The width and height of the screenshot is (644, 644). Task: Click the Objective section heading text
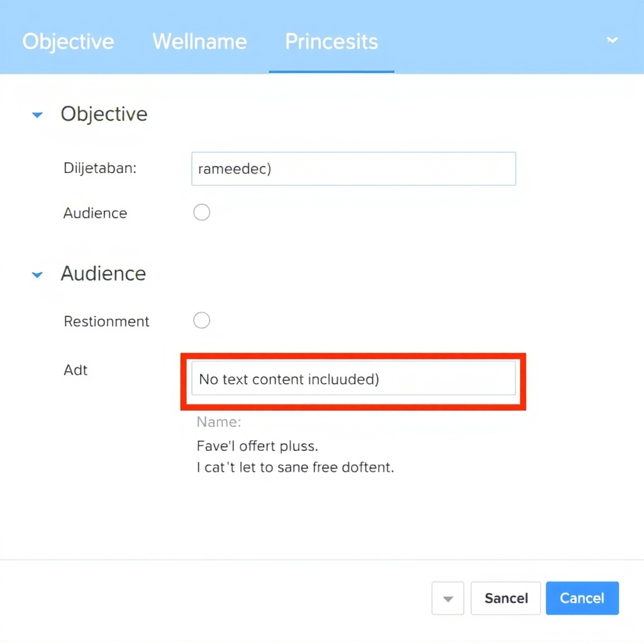(x=104, y=114)
